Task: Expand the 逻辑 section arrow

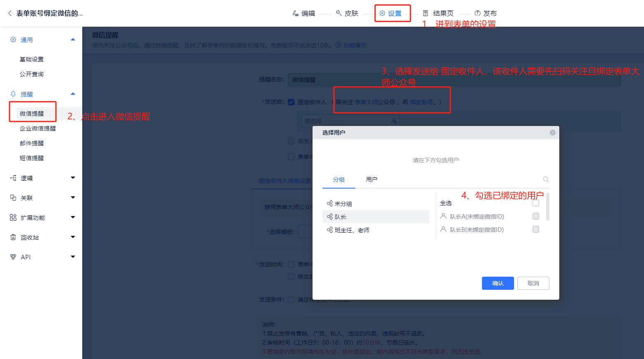Action: [x=73, y=178]
